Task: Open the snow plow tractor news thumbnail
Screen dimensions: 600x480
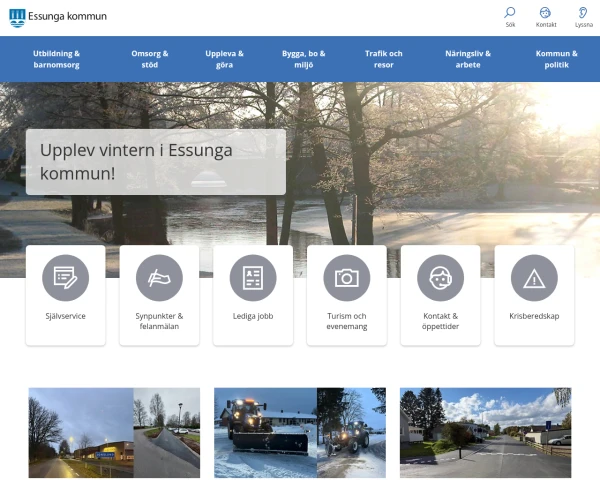Action: coord(299,433)
